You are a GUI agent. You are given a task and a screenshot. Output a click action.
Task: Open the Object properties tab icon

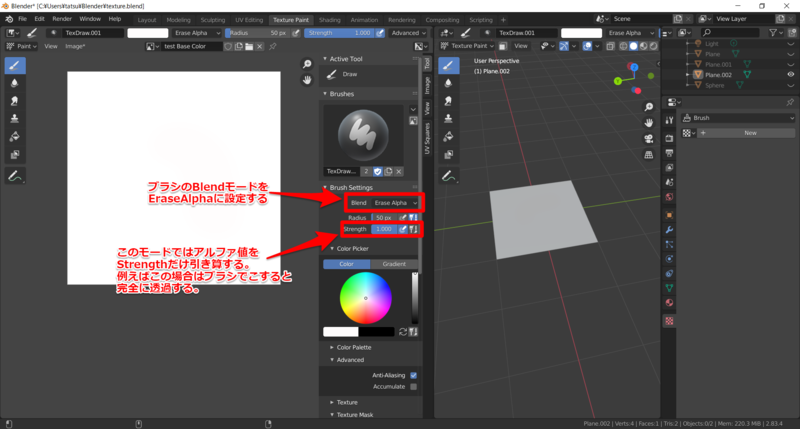(x=669, y=215)
